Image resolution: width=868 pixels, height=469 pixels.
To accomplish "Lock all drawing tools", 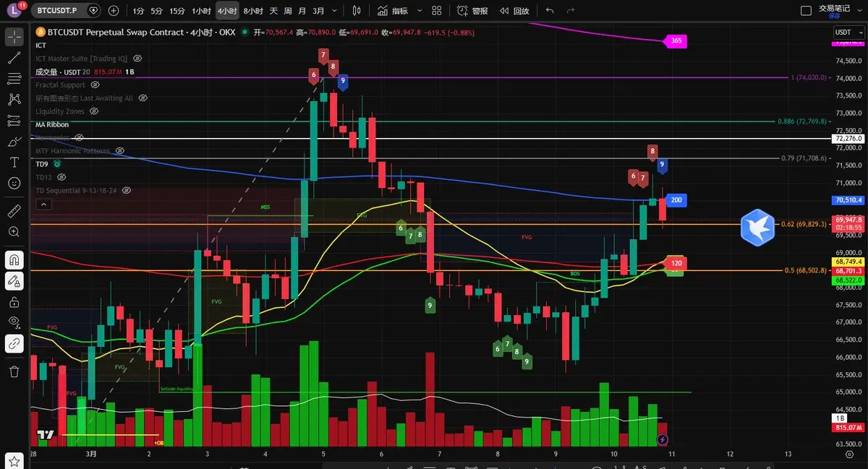I will point(14,302).
